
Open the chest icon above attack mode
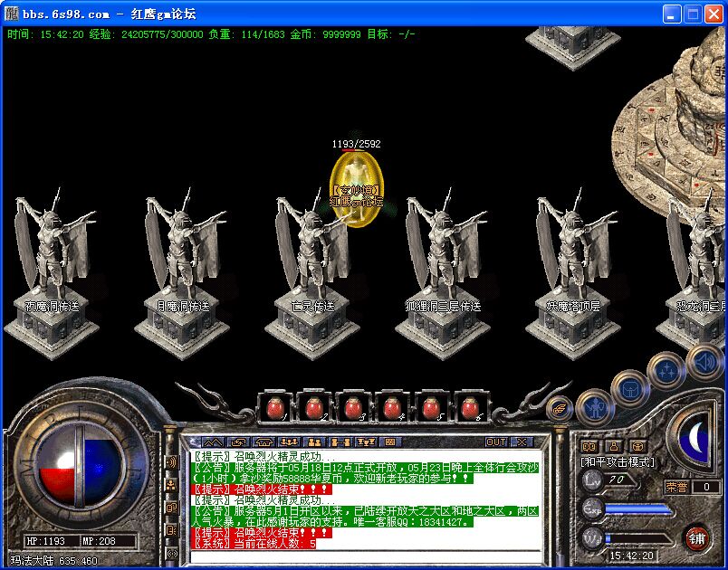coord(639,447)
